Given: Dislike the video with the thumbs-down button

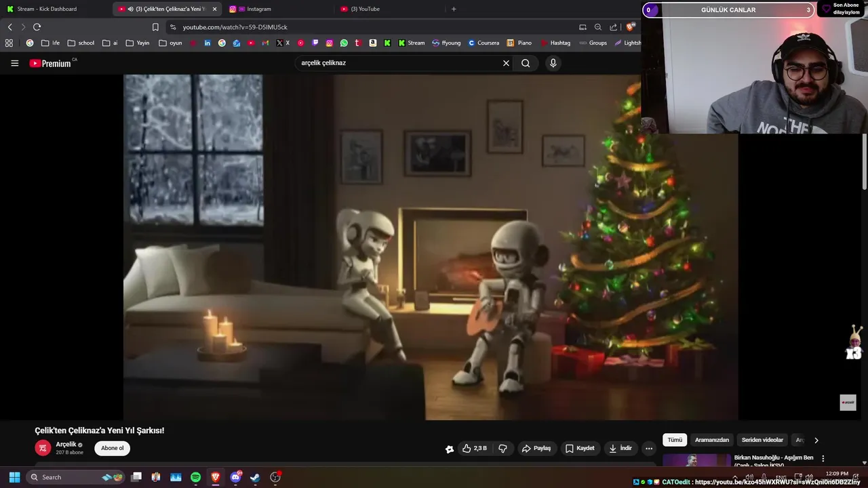Looking at the screenshot, I should click(x=502, y=448).
